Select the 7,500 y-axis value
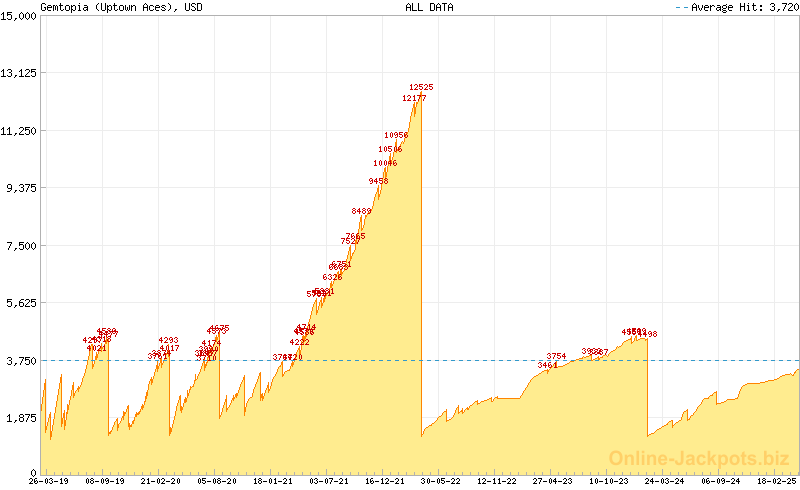The width and height of the screenshot is (800, 490). 23,245
